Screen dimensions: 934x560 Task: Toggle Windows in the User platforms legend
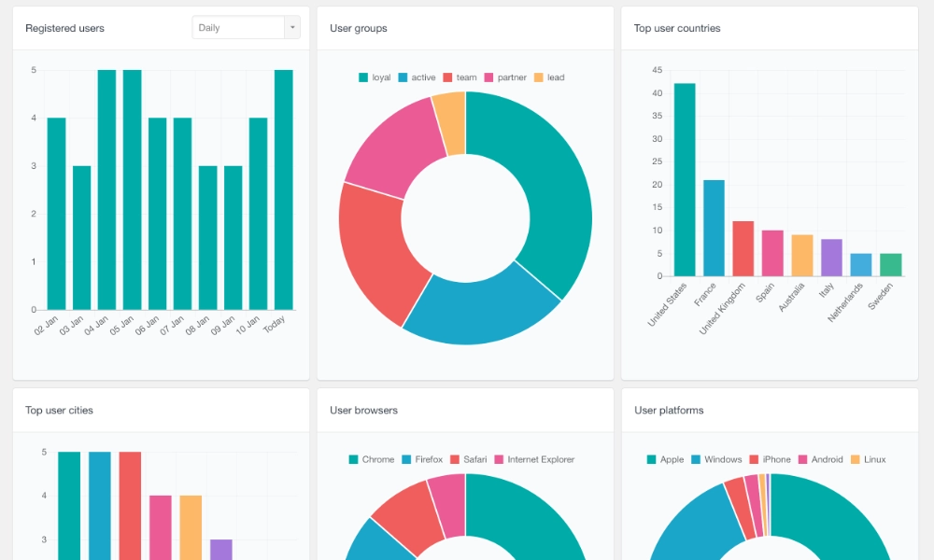click(x=716, y=459)
